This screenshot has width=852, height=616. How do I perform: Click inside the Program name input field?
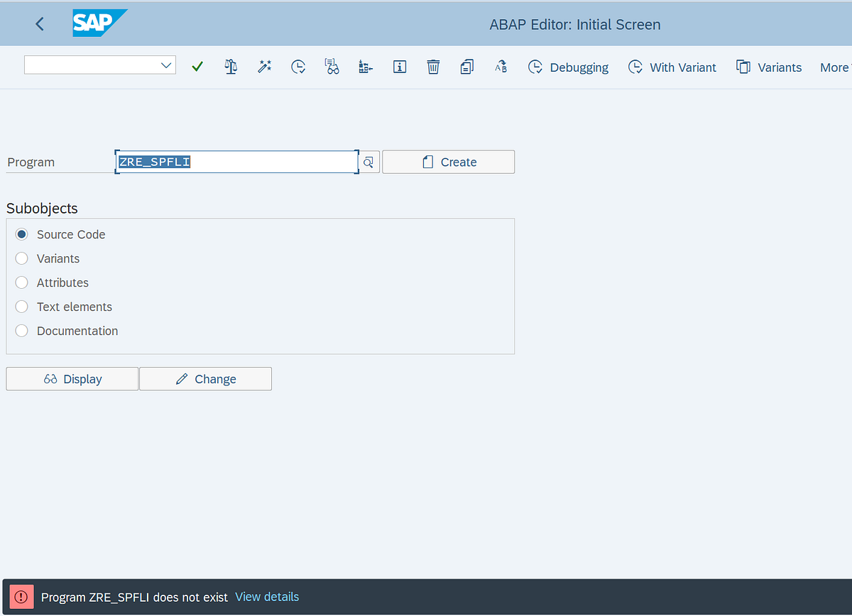point(234,162)
